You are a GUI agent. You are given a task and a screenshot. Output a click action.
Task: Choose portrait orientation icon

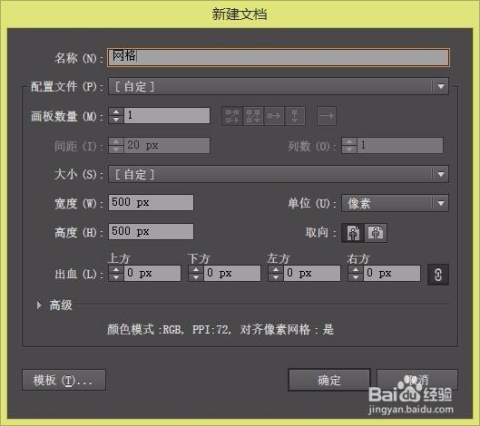353,233
